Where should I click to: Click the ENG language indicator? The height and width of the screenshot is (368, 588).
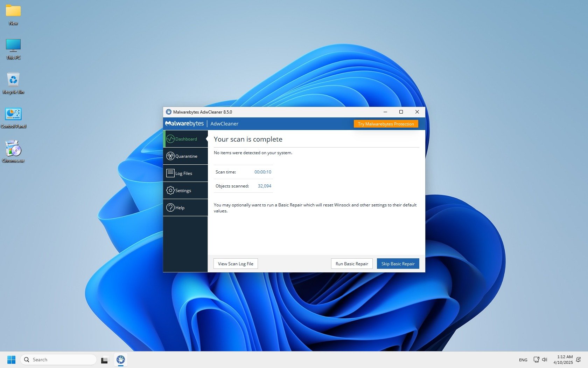[523, 360]
